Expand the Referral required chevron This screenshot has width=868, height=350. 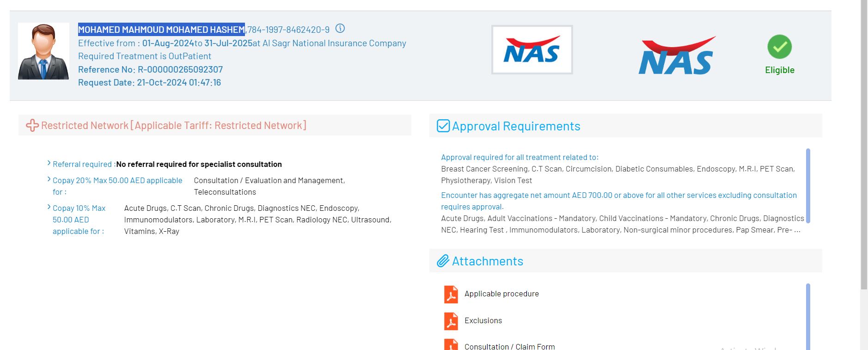(49, 163)
